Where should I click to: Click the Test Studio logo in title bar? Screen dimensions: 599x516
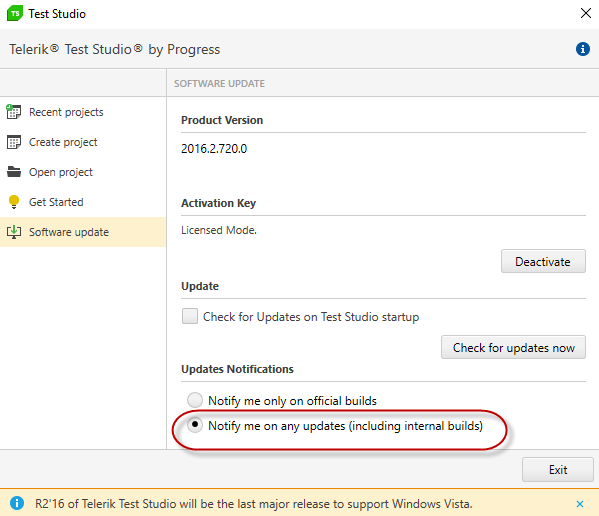tap(15, 13)
